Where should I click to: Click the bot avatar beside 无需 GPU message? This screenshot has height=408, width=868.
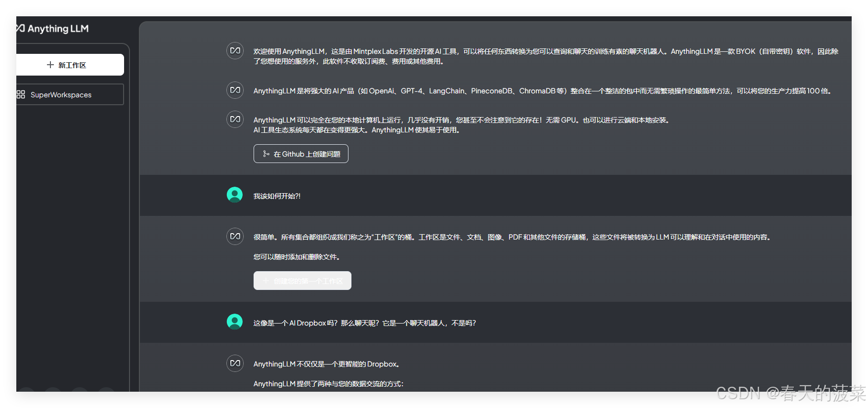235,120
